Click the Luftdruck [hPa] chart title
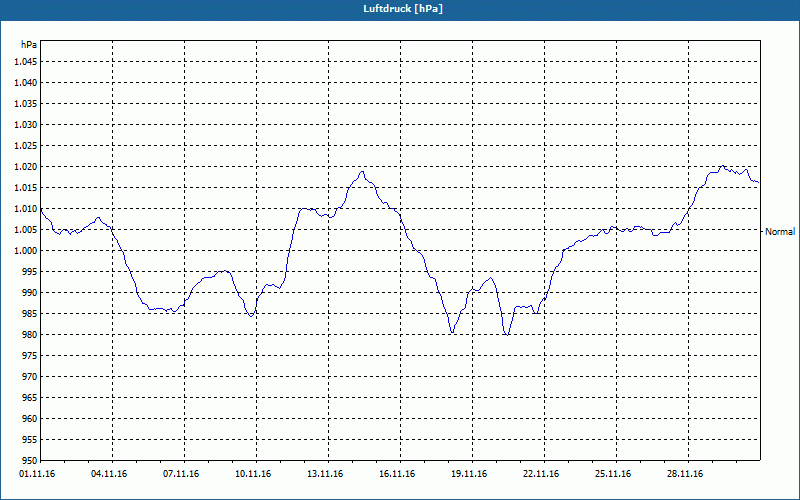The height and width of the screenshot is (500, 800). 403,9
